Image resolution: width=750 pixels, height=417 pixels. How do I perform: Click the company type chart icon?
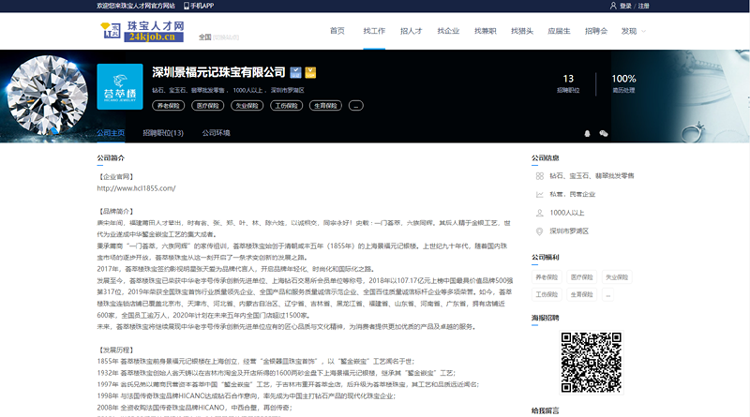540,194
